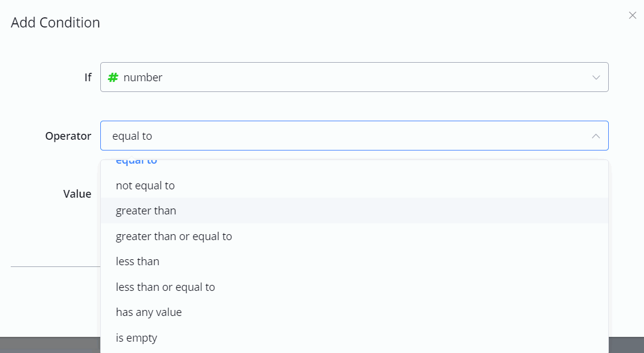The height and width of the screenshot is (353, 644).
Task: Click the green hash number-type icon
Action: coord(113,77)
